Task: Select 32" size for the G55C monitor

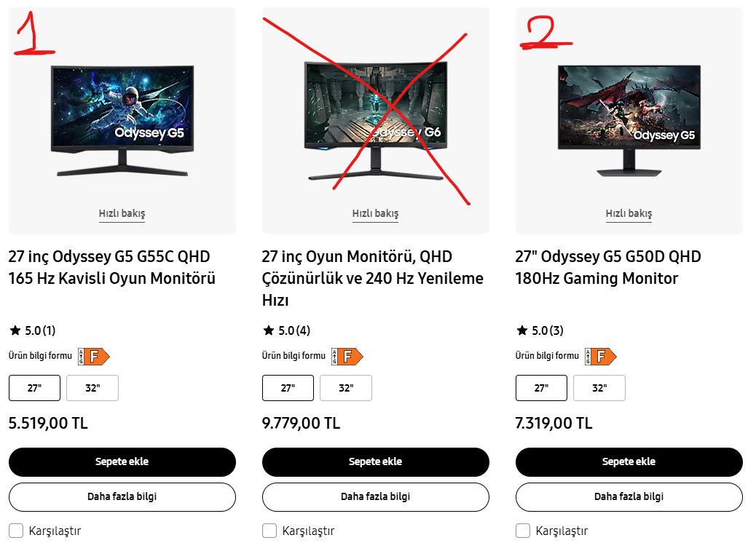Action: coord(92,388)
